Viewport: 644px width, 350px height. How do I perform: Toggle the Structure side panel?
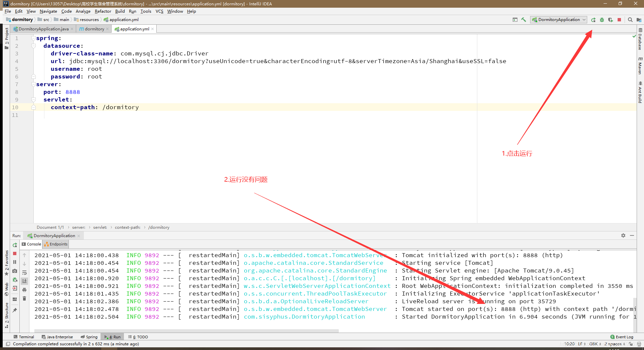tap(6, 316)
